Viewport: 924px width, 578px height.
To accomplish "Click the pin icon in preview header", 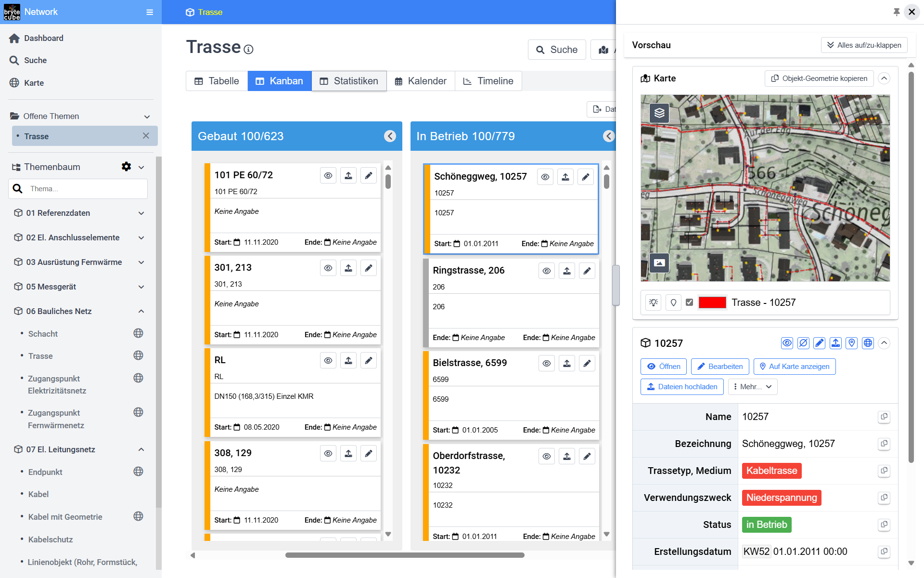I will point(896,12).
